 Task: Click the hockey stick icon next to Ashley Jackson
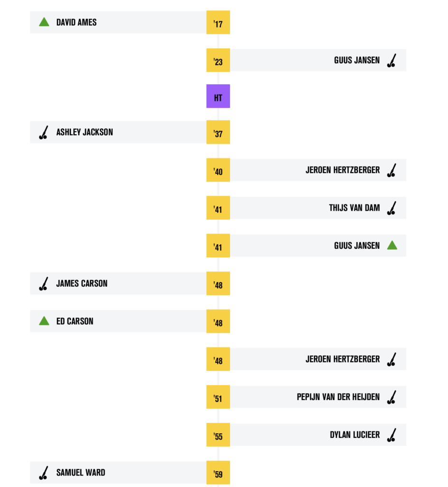[44, 132]
